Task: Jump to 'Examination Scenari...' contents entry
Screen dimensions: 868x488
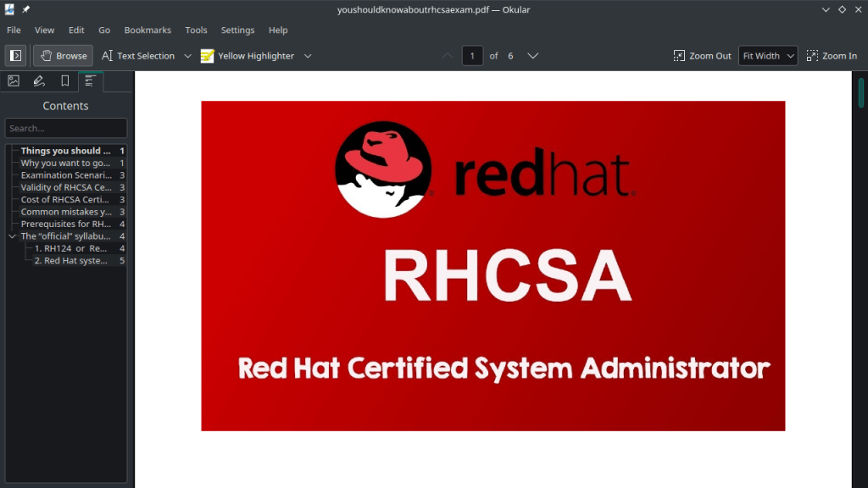Action: (66, 175)
